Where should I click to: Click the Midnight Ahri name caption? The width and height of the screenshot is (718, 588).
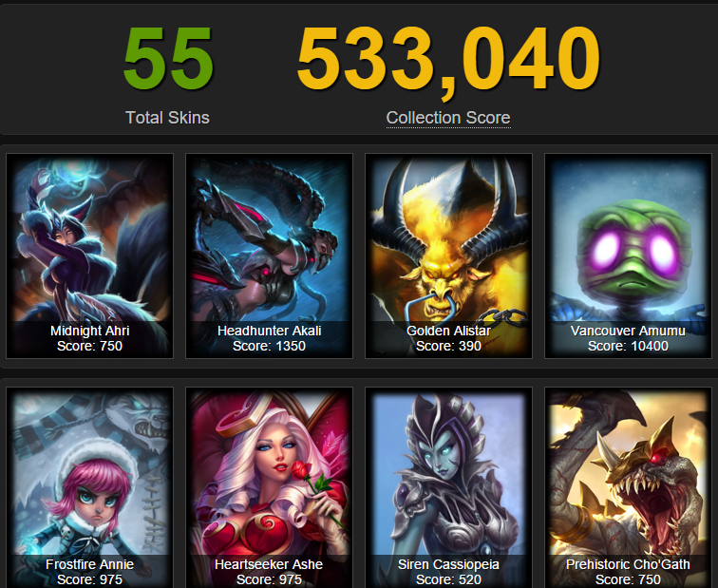[x=89, y=331]
